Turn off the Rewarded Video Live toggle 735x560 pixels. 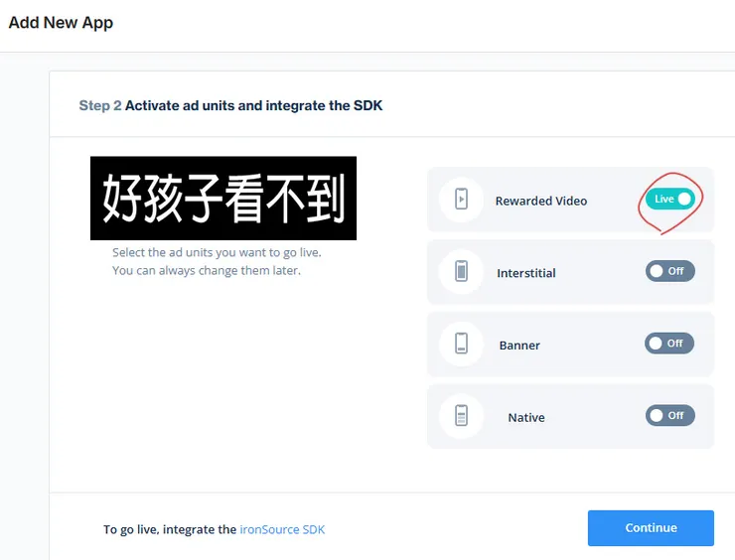670,199
